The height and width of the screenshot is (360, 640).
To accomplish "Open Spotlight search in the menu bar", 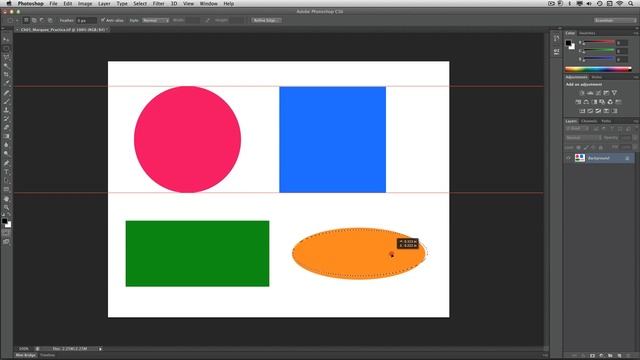I will pyautogui.click(x=630, y=4).
